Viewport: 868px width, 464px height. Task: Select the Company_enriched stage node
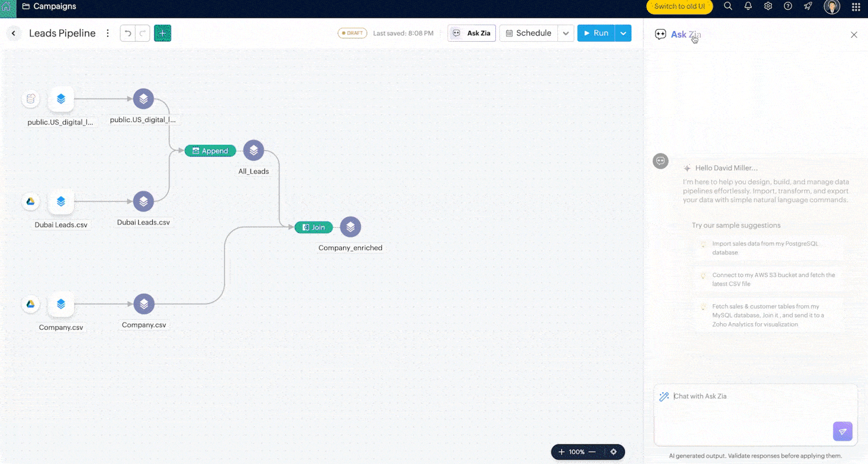tap(350, 227)
